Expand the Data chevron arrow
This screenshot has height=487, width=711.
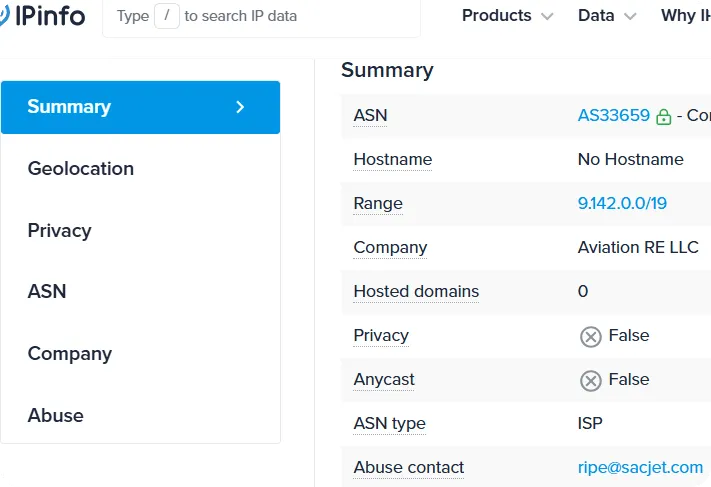(630, 17)
